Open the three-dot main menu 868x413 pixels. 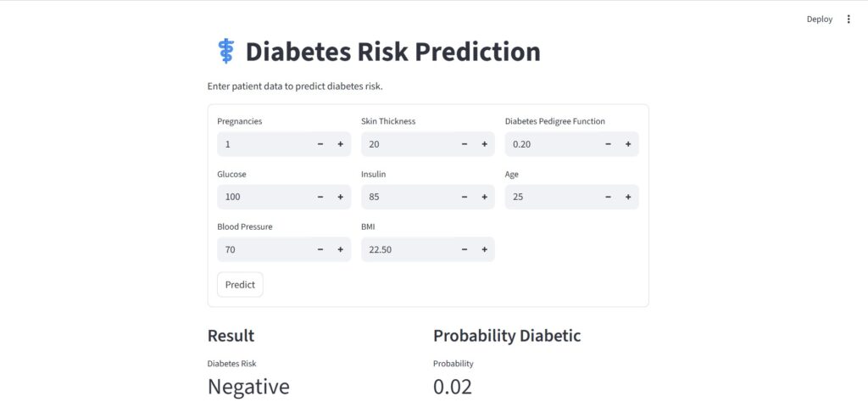pyautogui.click(x=849, y=19)
